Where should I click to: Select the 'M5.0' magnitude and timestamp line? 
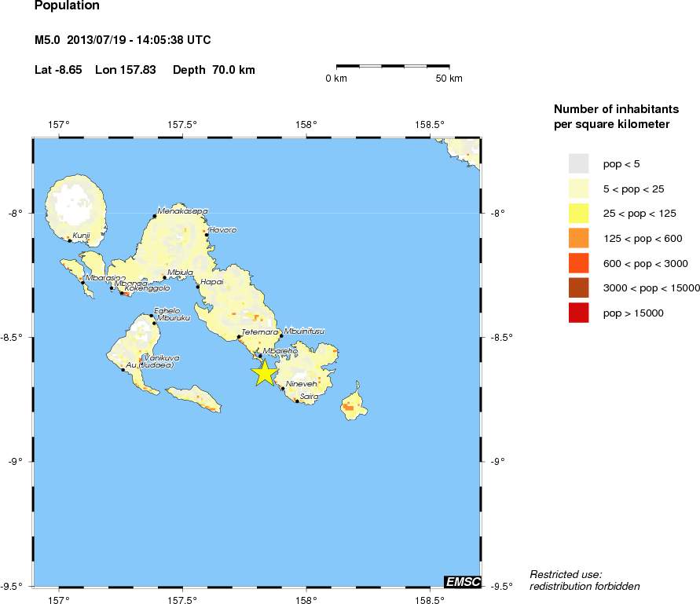coord(123,40)
